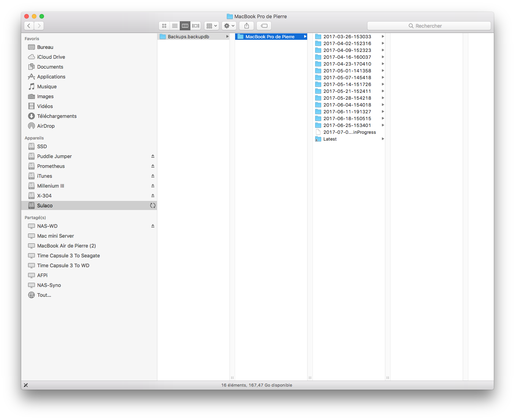
Task: Focus the Rechercher search field
Action: pyautogui.click(x=429, y=26)
